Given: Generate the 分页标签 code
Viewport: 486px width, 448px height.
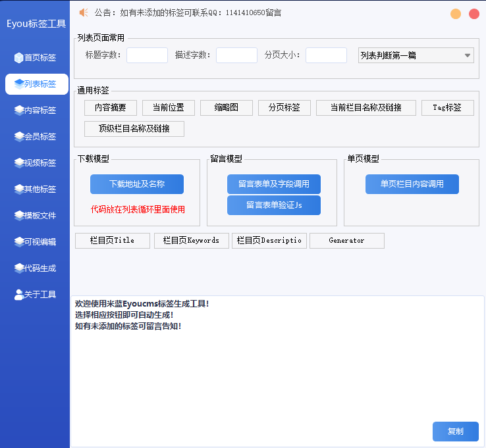Looking at the screenshot, I should (284, 108).
